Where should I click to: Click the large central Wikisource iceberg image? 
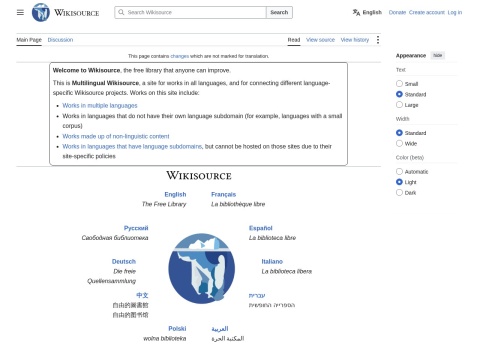point(201,268)
